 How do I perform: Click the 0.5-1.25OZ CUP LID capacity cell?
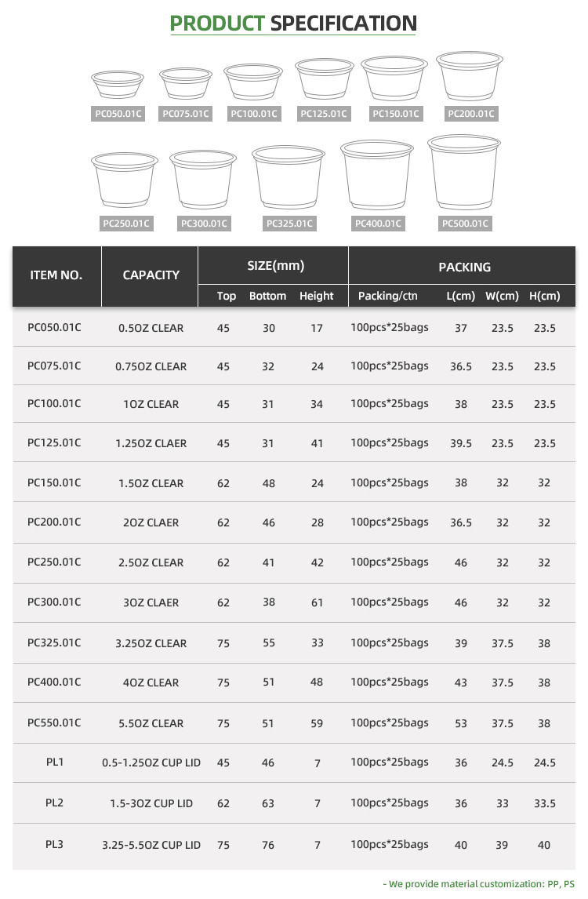[x=151, y=763]
